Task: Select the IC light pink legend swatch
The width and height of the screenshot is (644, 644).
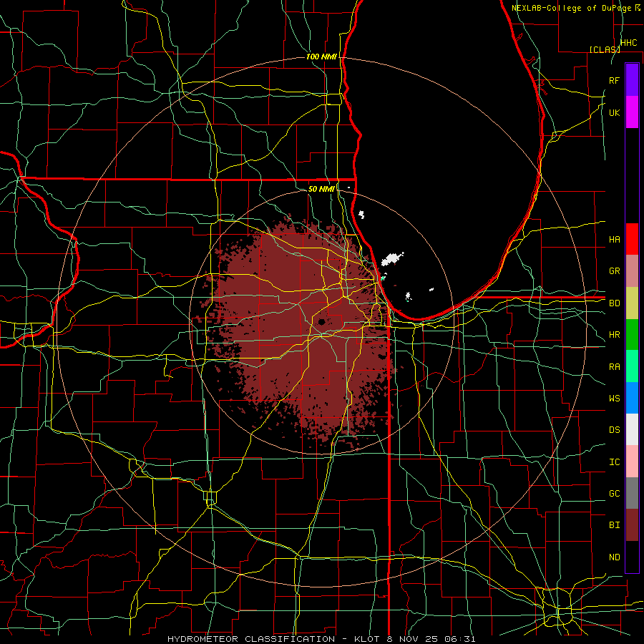Action: click(632, 462)
